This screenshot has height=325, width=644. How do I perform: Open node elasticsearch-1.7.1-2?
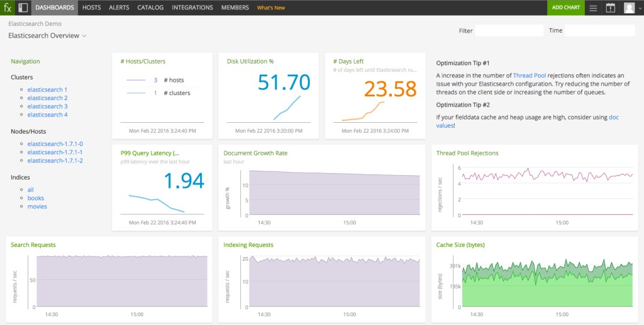[x=55, y=161]
